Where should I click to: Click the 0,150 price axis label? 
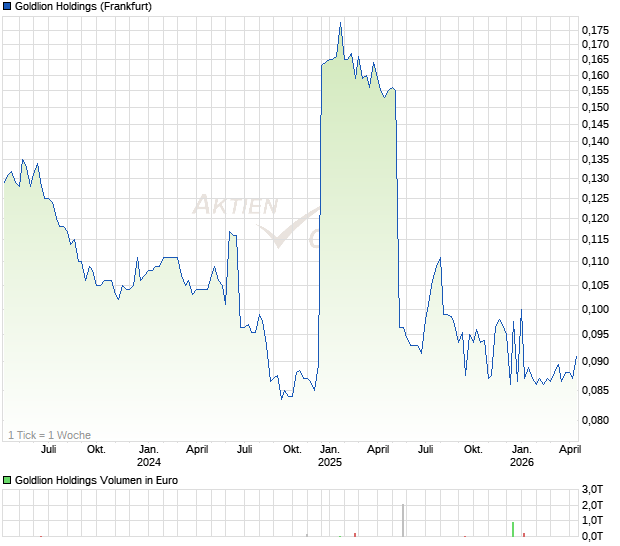[595, 107]
